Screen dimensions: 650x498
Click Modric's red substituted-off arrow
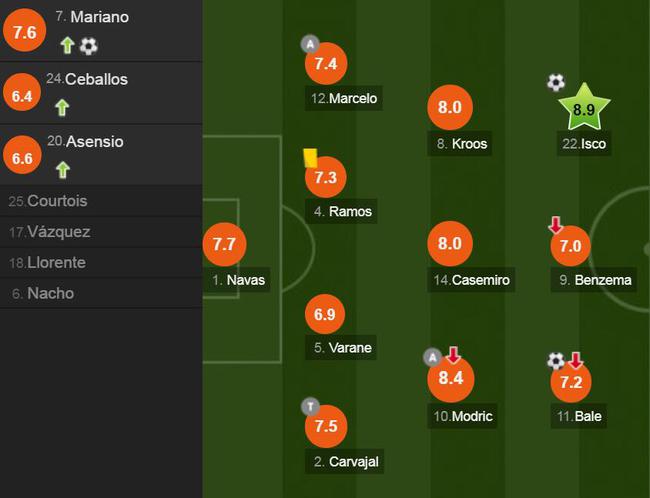pos(453,355)
